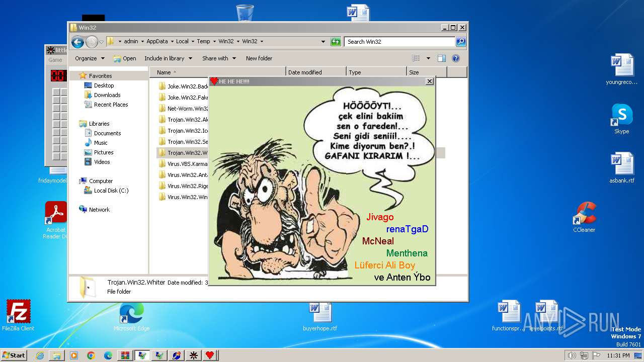Open Desktop in Favorites
Image resolution: width=644 pixels, height=362 pixels.
[x=104, y=85]
